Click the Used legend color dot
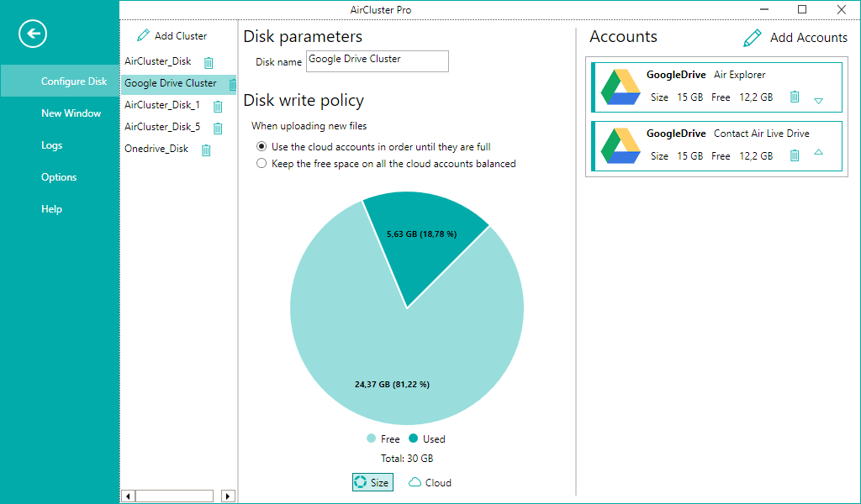This screenshot has width=861, height=504. 414,438
